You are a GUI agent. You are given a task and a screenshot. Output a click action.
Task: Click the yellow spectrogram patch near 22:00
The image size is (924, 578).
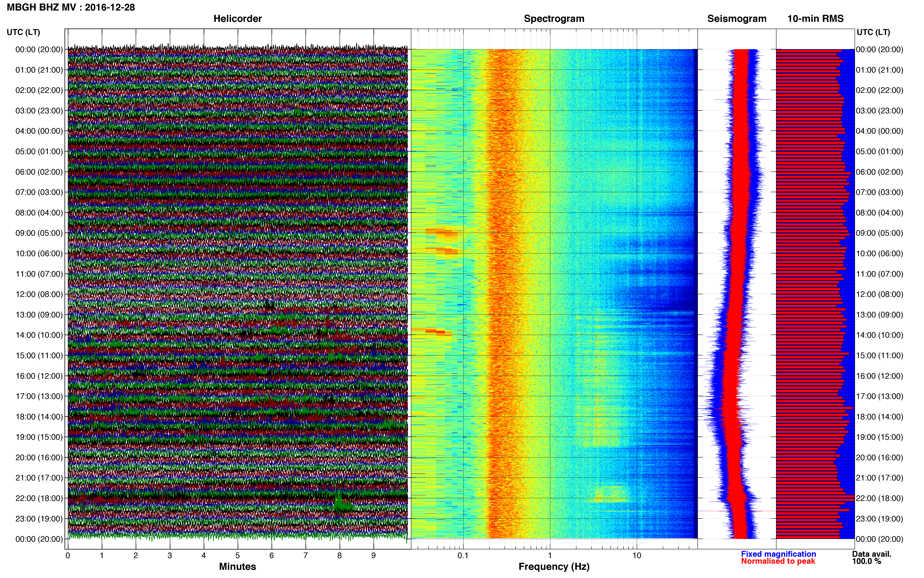tap(611, 494)
